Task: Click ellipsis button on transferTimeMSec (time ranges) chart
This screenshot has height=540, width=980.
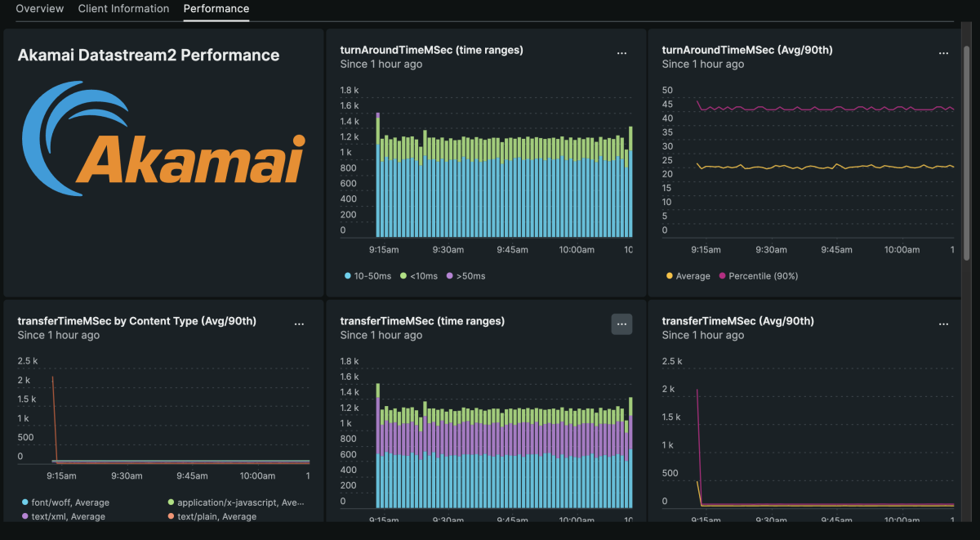Action: tap(621, 324)
